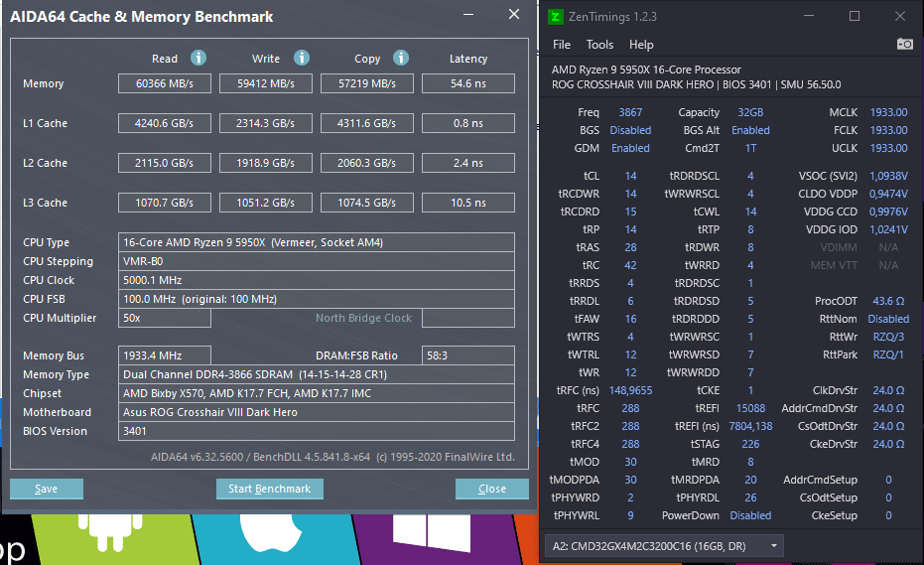
Task: Click the AIDA64 version copyright text
Action: pyautogui.click(x=332, y=457)
